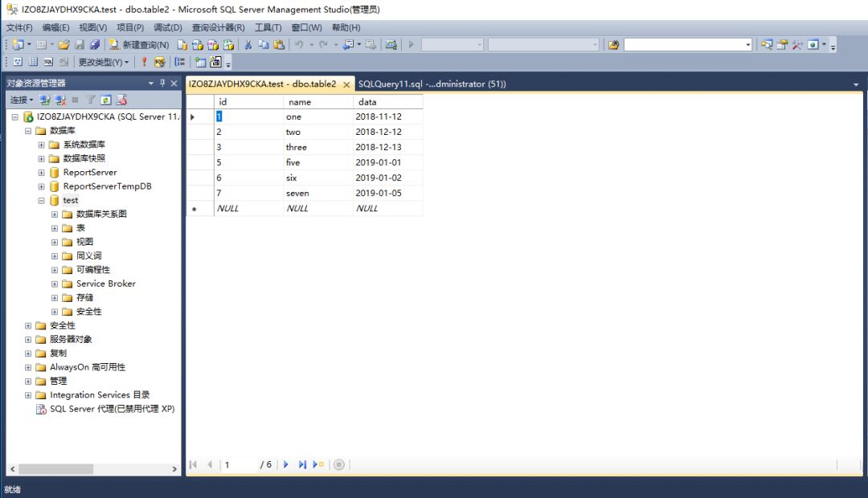Screen dimensions: 868x498
Task: Open the find combo box dropdown arrow
Action: tap(748, 45)
